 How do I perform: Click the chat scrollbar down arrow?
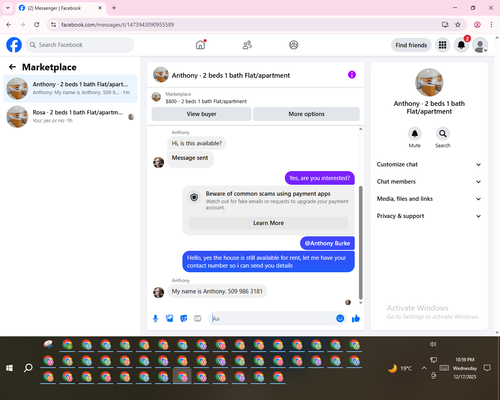[x=360, y=303]
